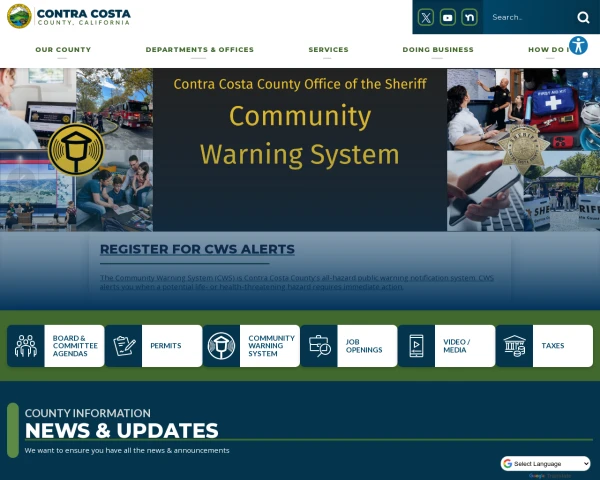
Task: Open the How Do I menu
Action: click(548, 49)
